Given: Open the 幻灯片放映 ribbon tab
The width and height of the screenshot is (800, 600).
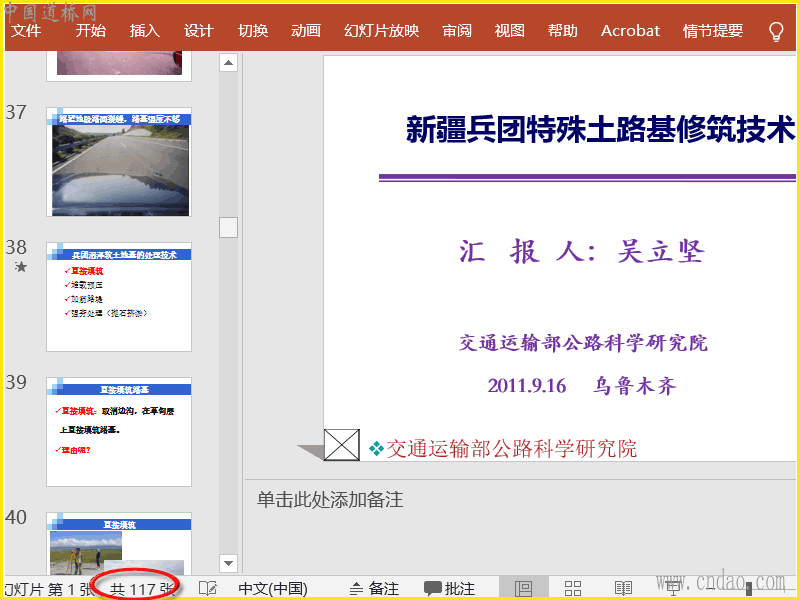Looking at the screenshot, I should coord(381,31).
